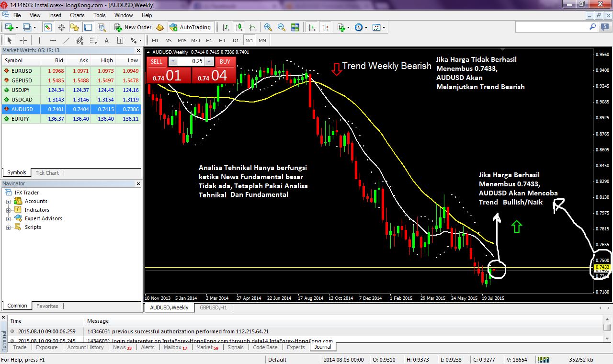Expand the Indicators tree node

click(8, 210)
